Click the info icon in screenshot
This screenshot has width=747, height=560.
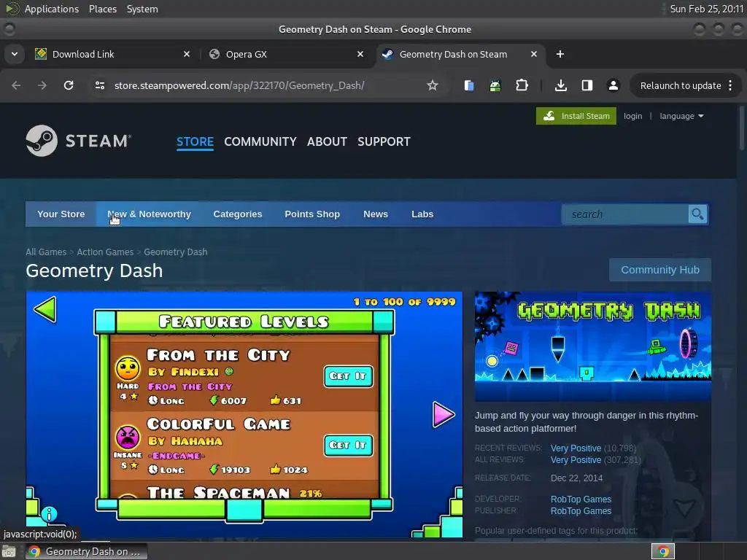[49, 514]
